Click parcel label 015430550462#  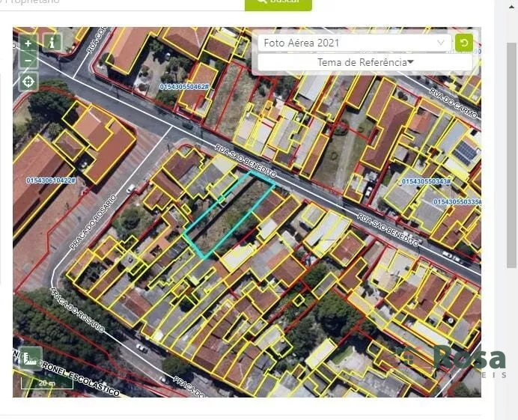184,87
